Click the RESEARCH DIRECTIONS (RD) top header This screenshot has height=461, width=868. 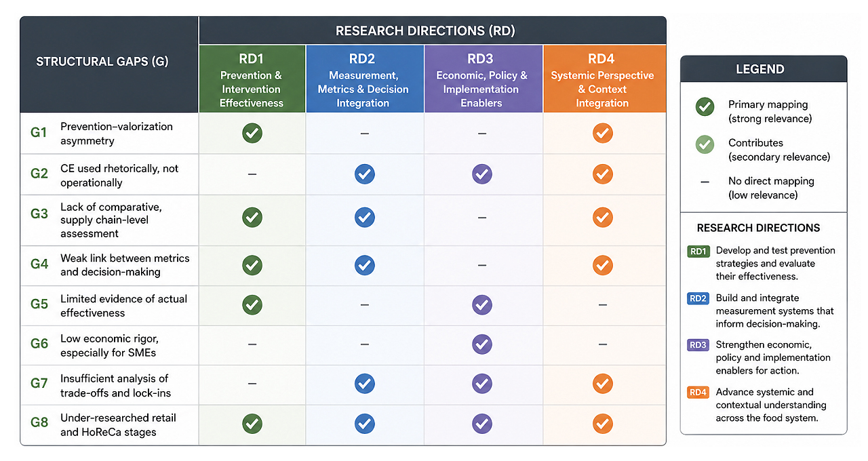pyautogui.click(x=425, y=31)
